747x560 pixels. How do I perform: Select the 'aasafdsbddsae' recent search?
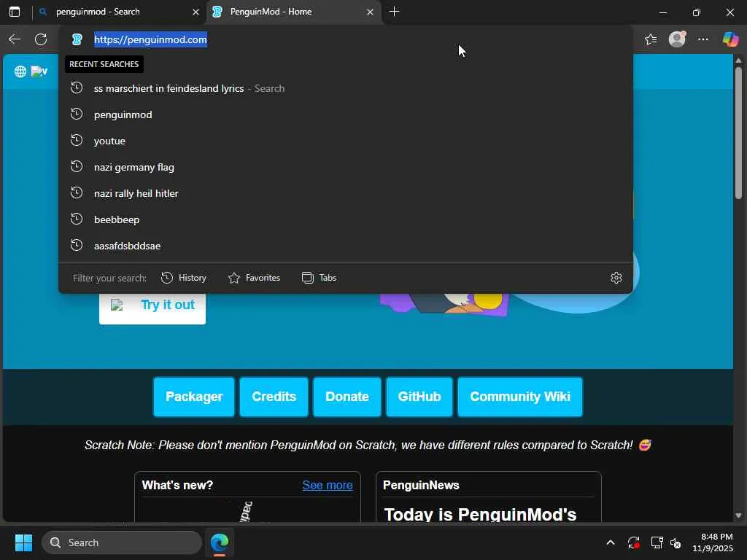pyautogui.click(x=346, y=246)
